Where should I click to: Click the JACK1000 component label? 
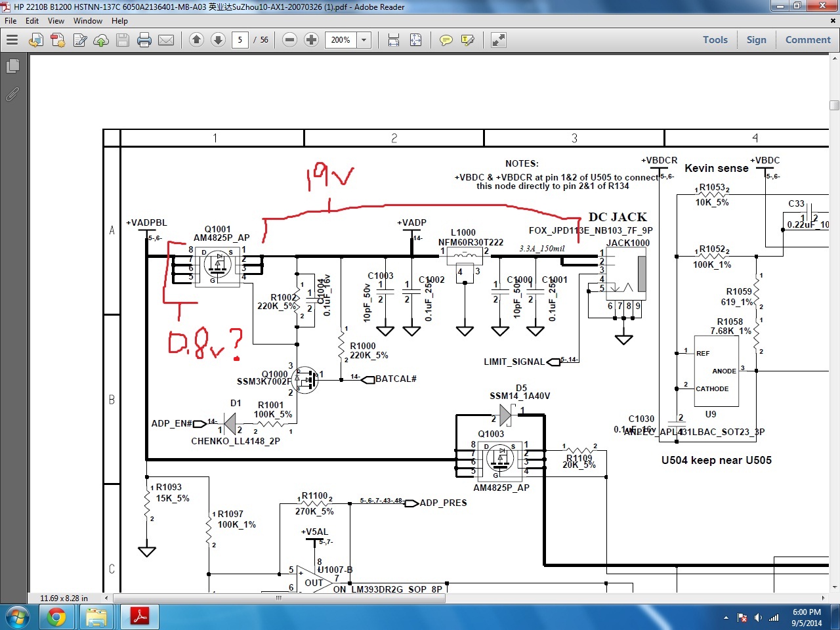pos(628,243)
